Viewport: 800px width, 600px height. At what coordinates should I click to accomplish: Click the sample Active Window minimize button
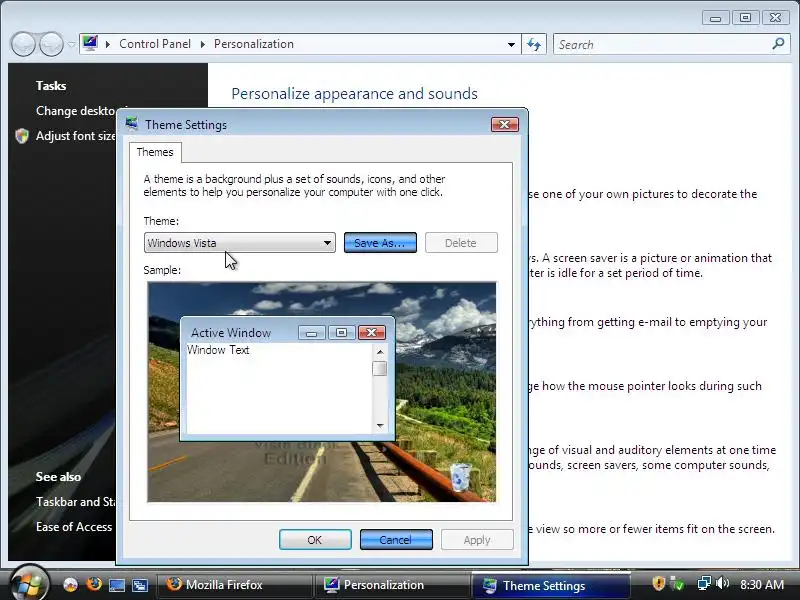(312, 333)
